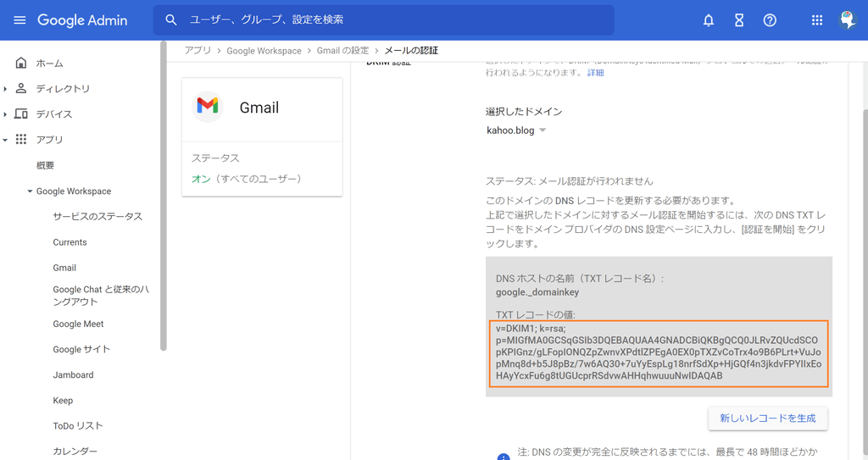The height and width of the screenshot is (460, 868).
Task: Open the kahoo.blog domain dropdown
Action: tap(516, 130)
